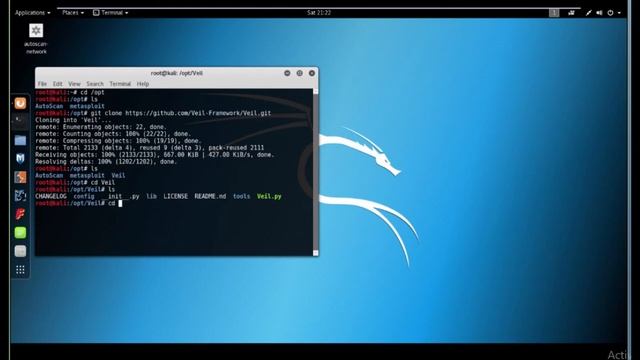Show all applications grid
Screen dimensions: 640x360
(x=20, y=270)
